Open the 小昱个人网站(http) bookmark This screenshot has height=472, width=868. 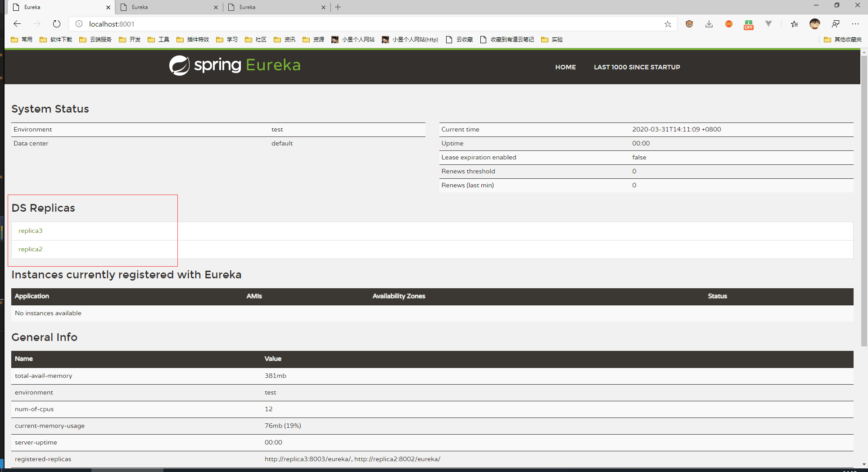(x=410, y=40)
